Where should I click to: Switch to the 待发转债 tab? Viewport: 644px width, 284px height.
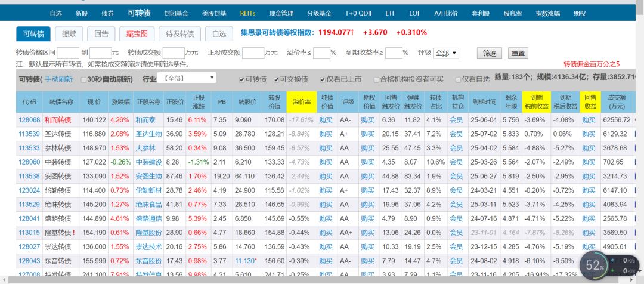179,33
